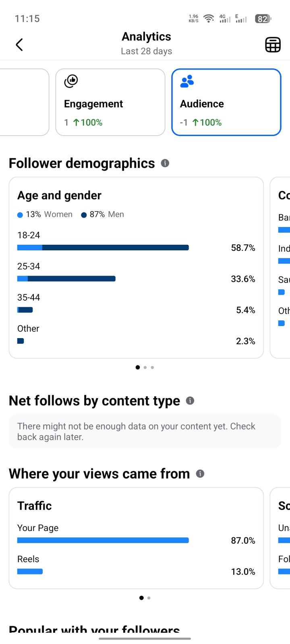Select the Audience card
This screenshot has width=290, height=644.
pos(226,102)
